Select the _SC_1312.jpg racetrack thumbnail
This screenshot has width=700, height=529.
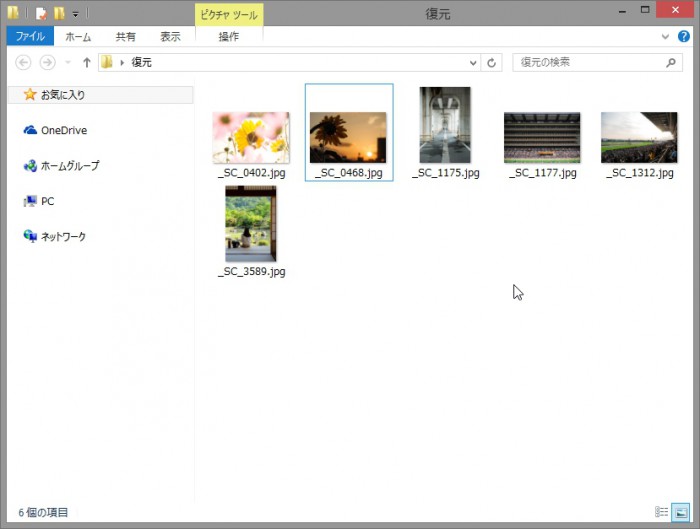click(639, 137)
